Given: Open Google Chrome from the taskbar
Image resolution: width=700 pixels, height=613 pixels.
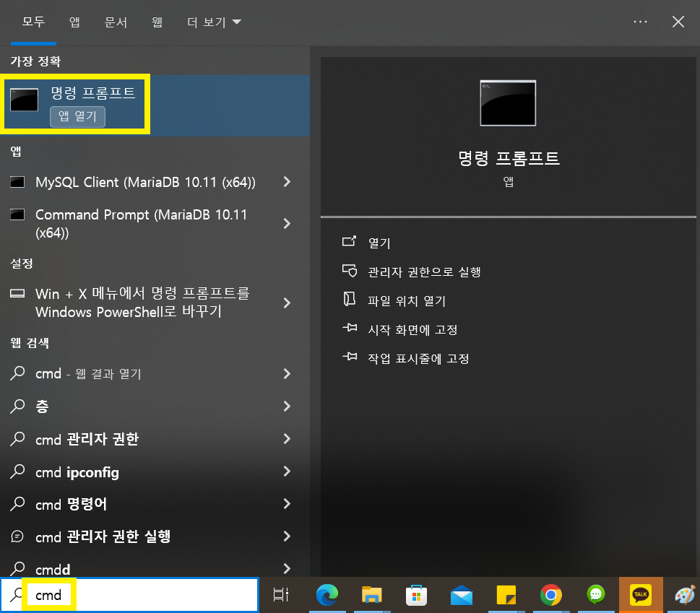Looking at the screenshot, I should pos(551,595).
